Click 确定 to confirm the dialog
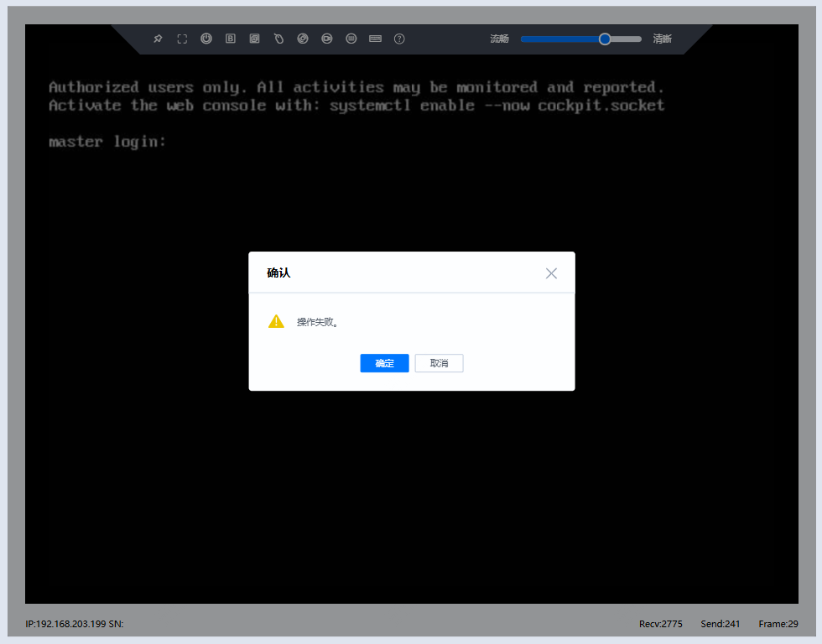822x644 pixels. (x=384, y=363)
